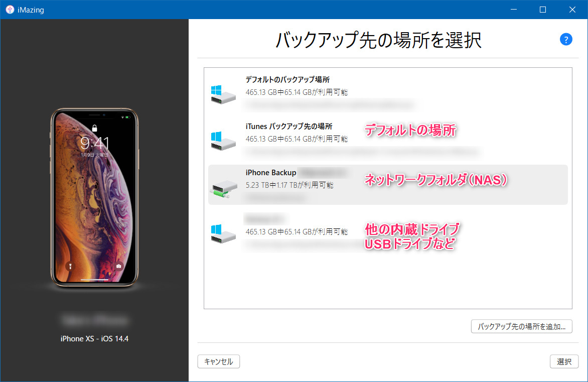The height and width of the screenshot is (382, 588).
Task: Click the iPhone XS - iOS 14.4 label
Action: 94,338
